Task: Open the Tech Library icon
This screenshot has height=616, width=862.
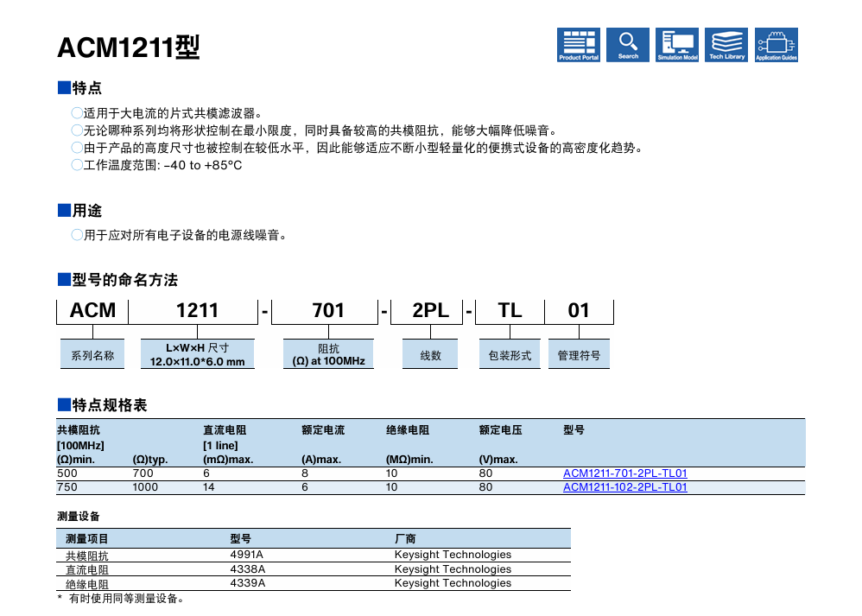Action: 726,45
